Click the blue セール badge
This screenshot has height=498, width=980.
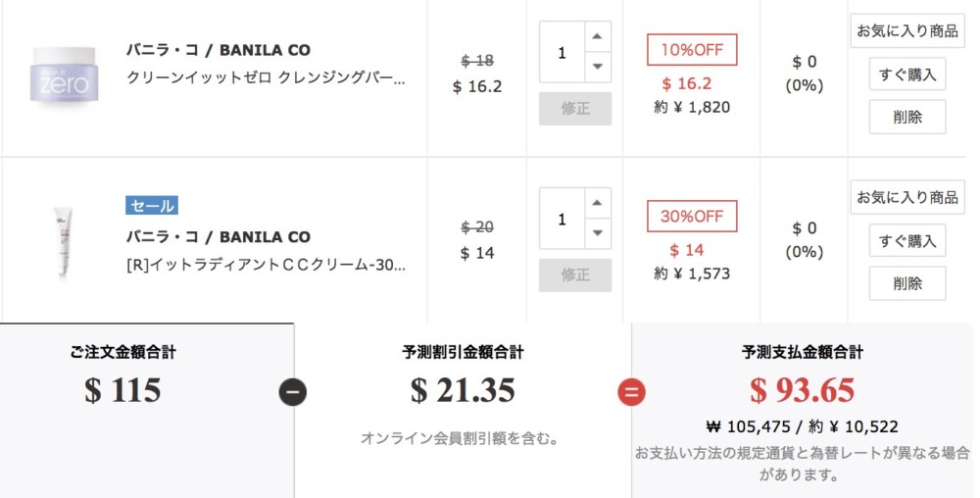[152, 206]
